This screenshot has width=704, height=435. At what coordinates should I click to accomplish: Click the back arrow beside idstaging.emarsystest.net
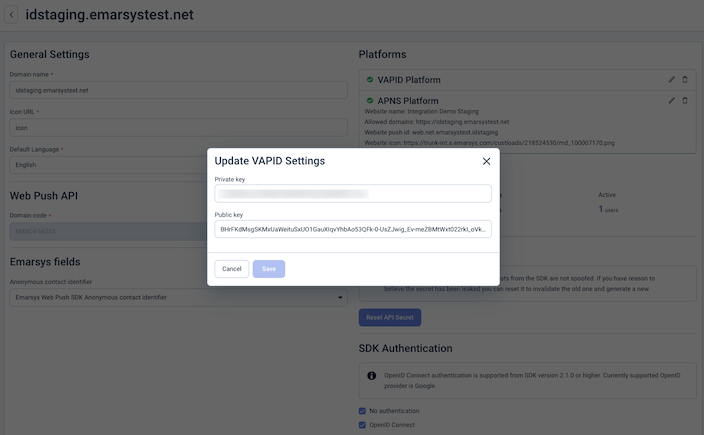click(12, 15)
